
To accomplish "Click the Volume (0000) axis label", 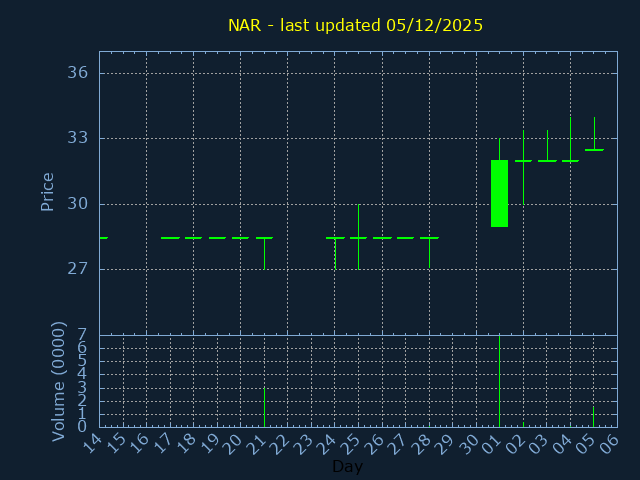I will point(59,381).
